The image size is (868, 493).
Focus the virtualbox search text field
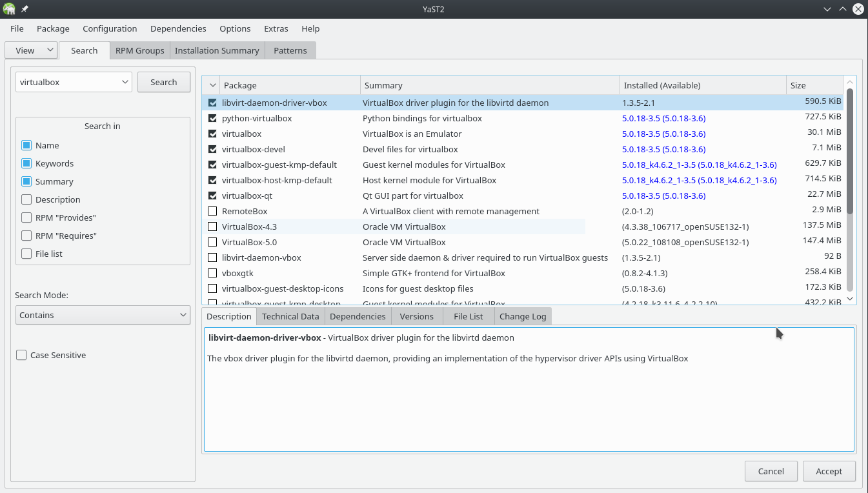(67, 82)
